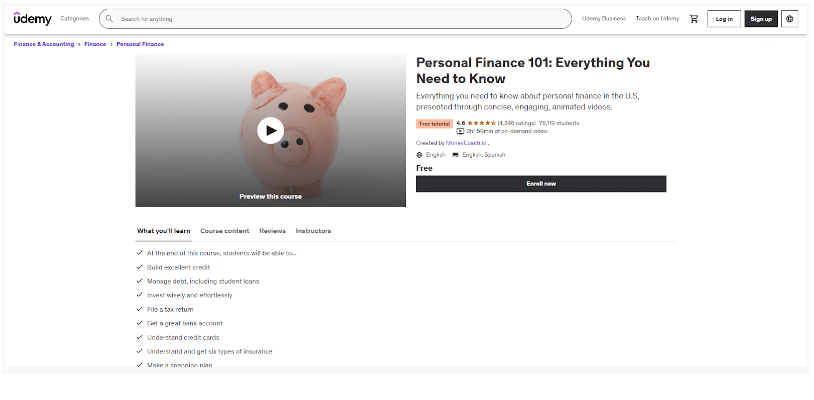The width and height of the screenshot is (814, 400).
Task: Click 'Understand credit cards' item
Action: point(183,337)
